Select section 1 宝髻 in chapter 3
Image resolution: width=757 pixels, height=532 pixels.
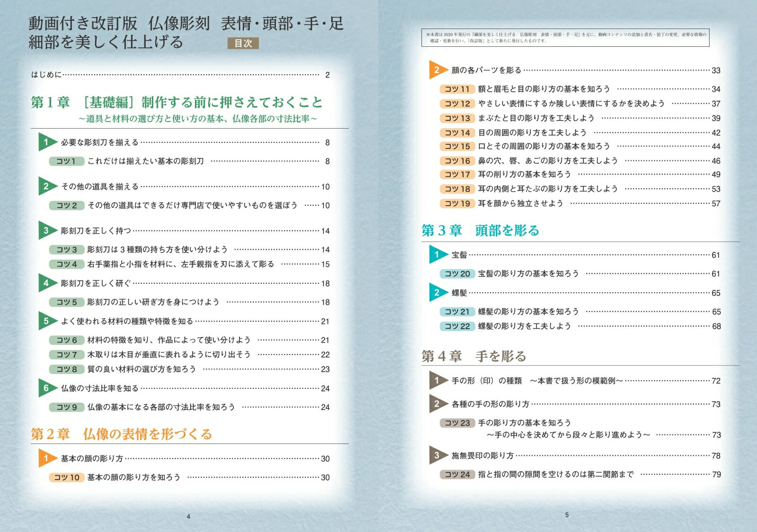(x=575, y=255)
